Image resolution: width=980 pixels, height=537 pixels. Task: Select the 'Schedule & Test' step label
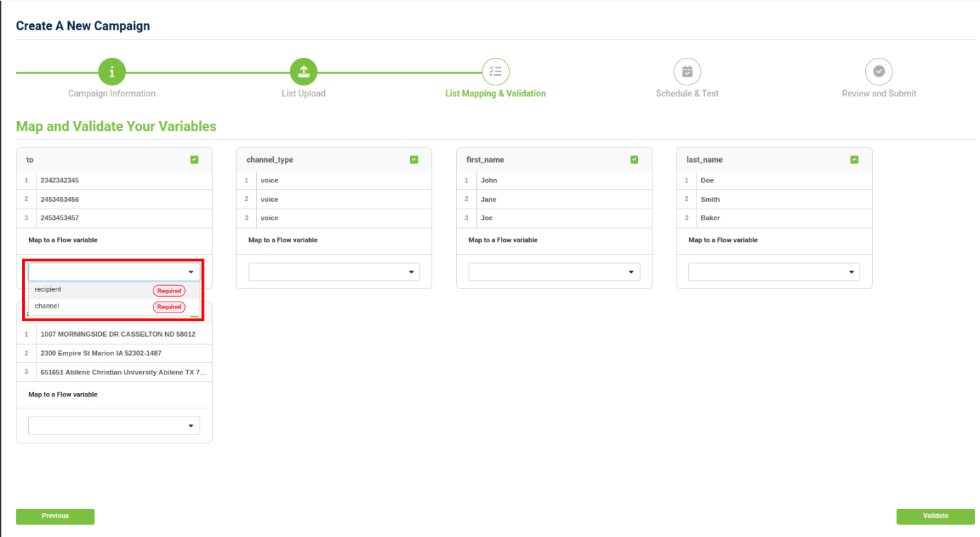[x=687, y=94]
